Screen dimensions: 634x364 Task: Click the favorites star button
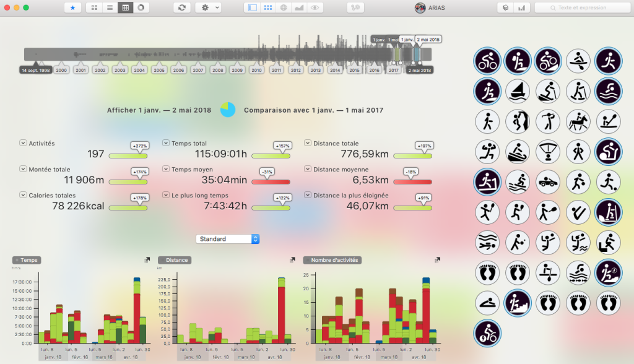point(73,8)
